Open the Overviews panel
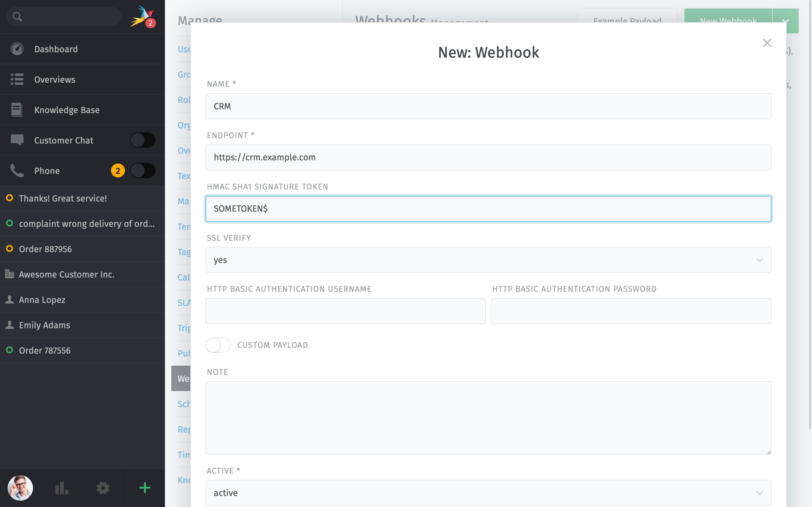Viewport: 812px width, 507px height. [55, 80]
